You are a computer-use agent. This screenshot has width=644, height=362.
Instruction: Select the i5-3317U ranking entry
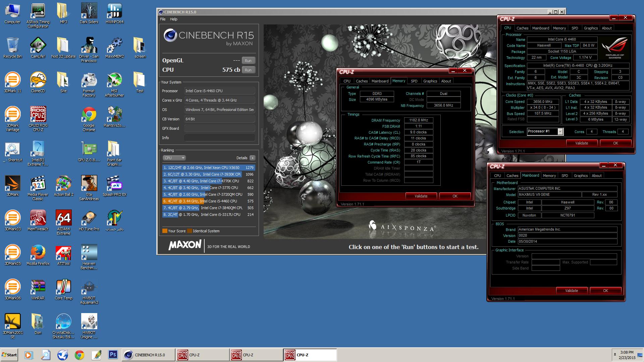(x=209, y=215)
